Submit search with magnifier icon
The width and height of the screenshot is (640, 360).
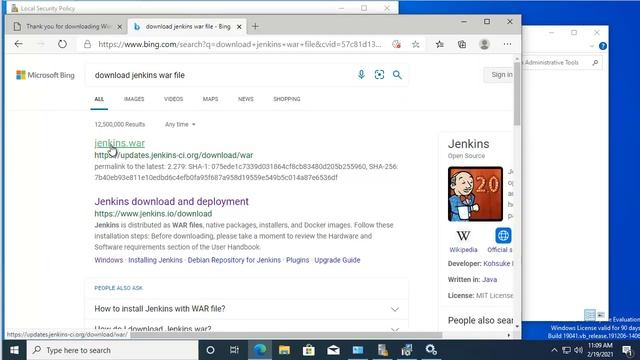click(397, 75)
